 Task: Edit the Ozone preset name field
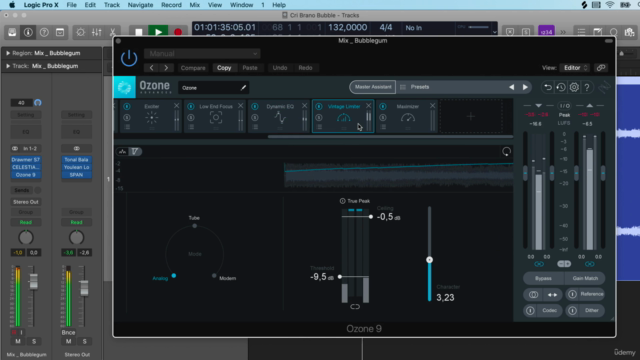click(213, 87)
